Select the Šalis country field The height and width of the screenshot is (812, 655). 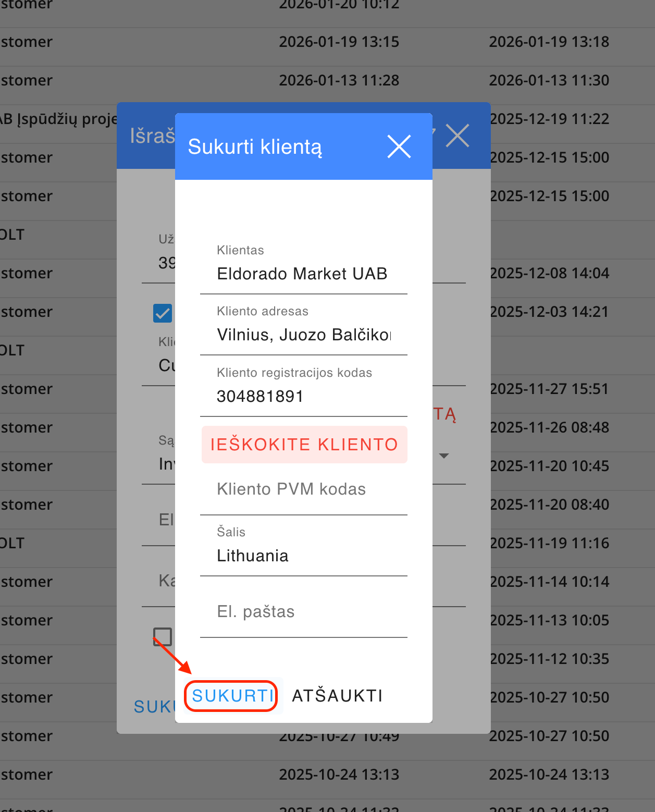click(x=303, y=556)
